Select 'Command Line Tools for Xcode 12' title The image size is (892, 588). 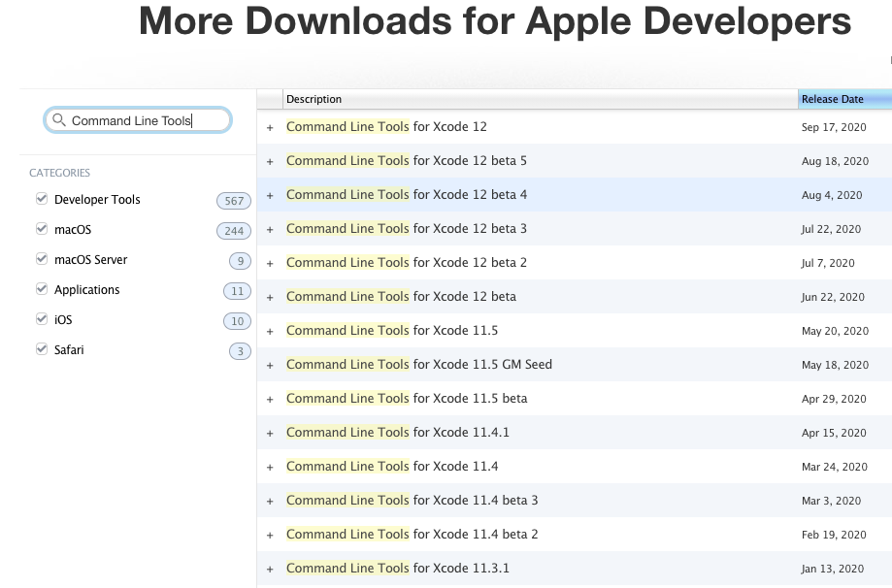point(387,126)
